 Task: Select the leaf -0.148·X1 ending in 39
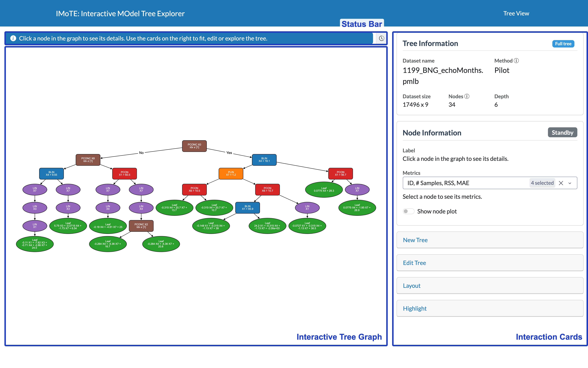[x=211, y=226]
